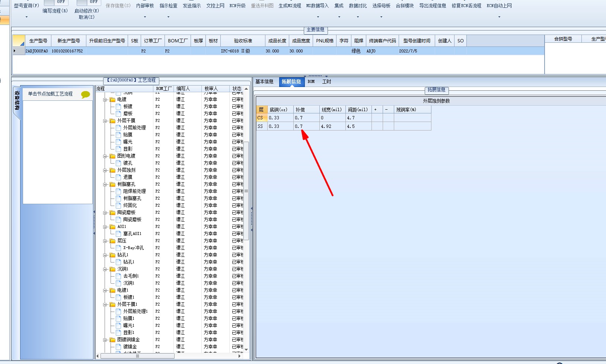Click the 导出流程信息 button
The height and width of the screenshot is (364, 606).
[x=433, y=6]
